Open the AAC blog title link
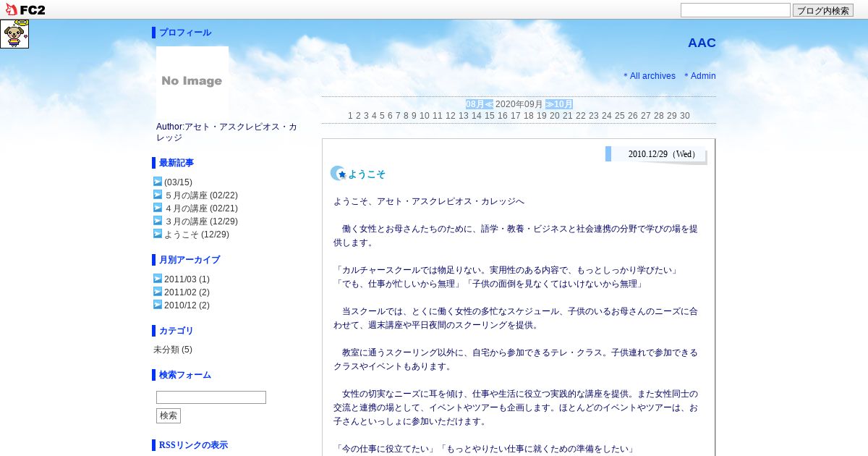868x456 pixels. pos(702,43)
